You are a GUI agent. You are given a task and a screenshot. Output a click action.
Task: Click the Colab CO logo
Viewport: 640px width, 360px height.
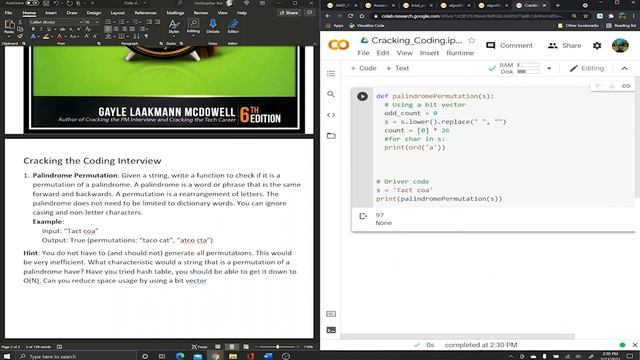339,45
